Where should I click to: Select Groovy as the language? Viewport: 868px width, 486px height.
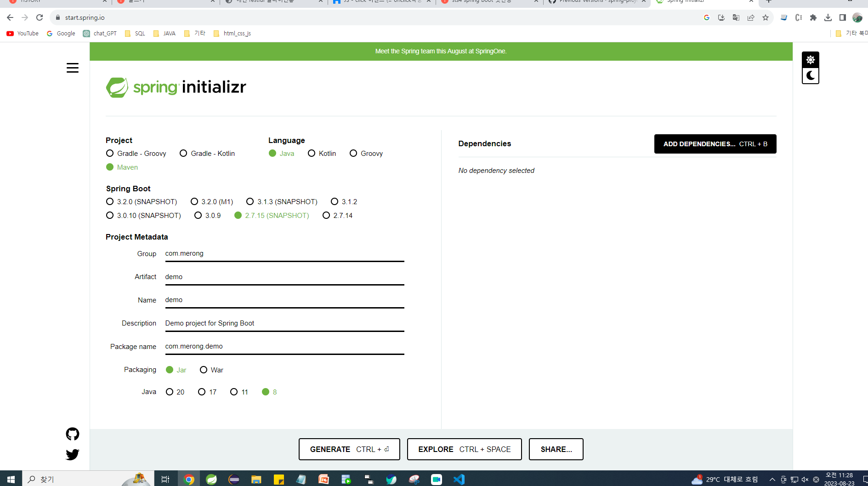[x=366, y=153]
